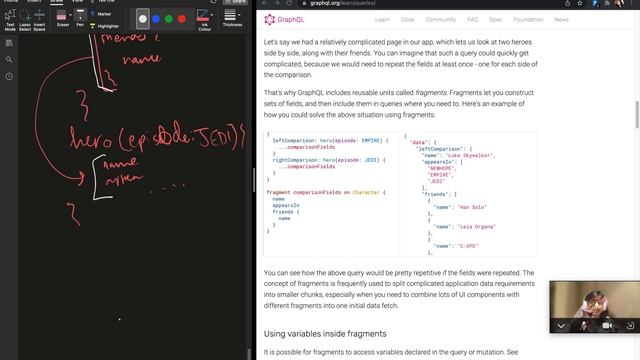Open the notebooks navigation icon in sidebar
640x360 pixels.
[x=9, y=43]
